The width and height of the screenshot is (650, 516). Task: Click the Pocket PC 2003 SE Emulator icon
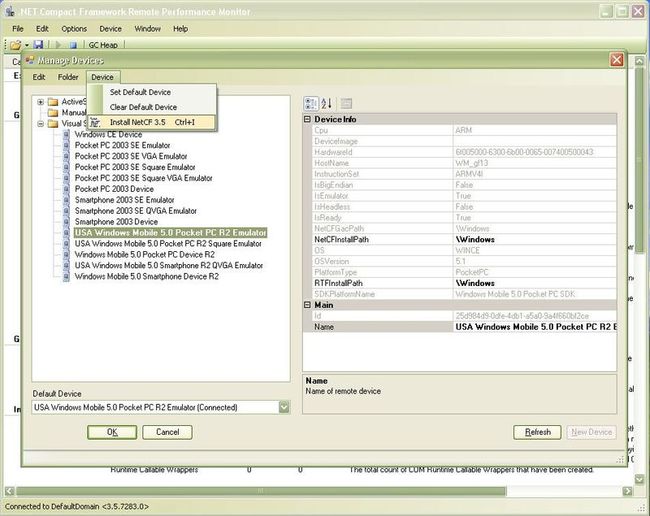[66, 145]
